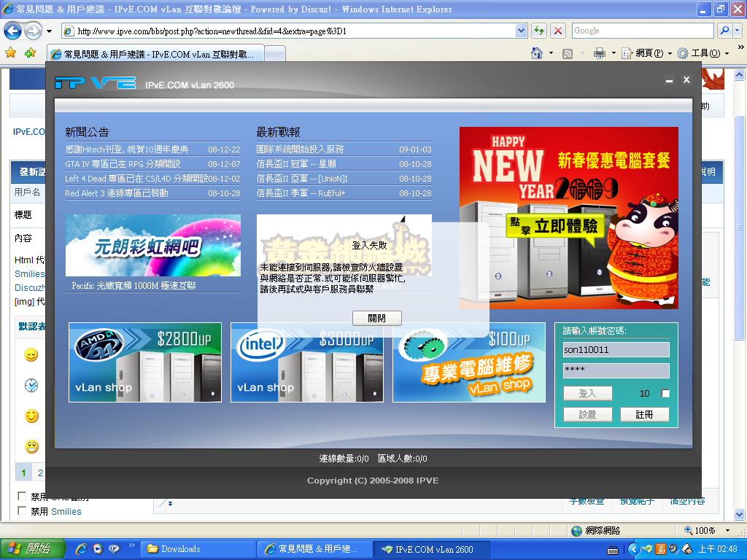This screenshot has width=747, height=560.
Task: Click the grinning teeth smiley emoticon
Action: pos(31,447)
